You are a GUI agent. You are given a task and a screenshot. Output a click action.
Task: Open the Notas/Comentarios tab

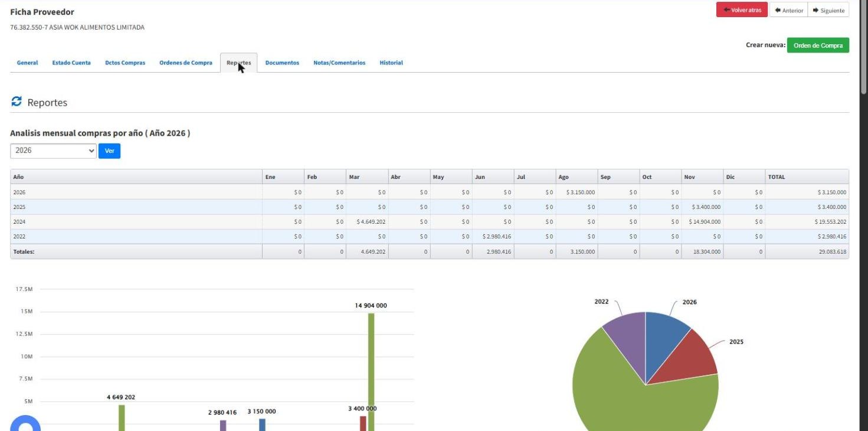[339, 63]
